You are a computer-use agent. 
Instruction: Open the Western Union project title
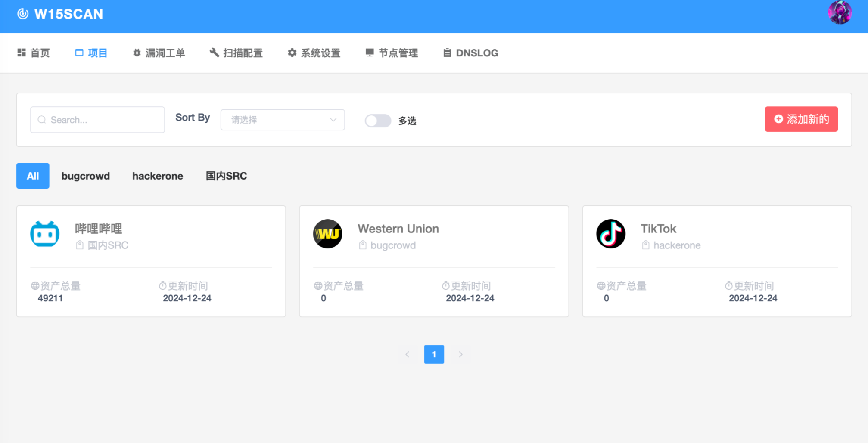click(398, 229)
